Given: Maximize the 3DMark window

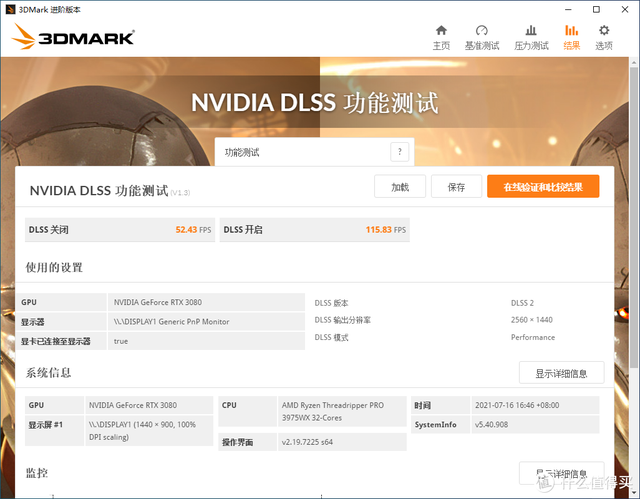Looking at the screenshot, I should click(x=596, y=9).
